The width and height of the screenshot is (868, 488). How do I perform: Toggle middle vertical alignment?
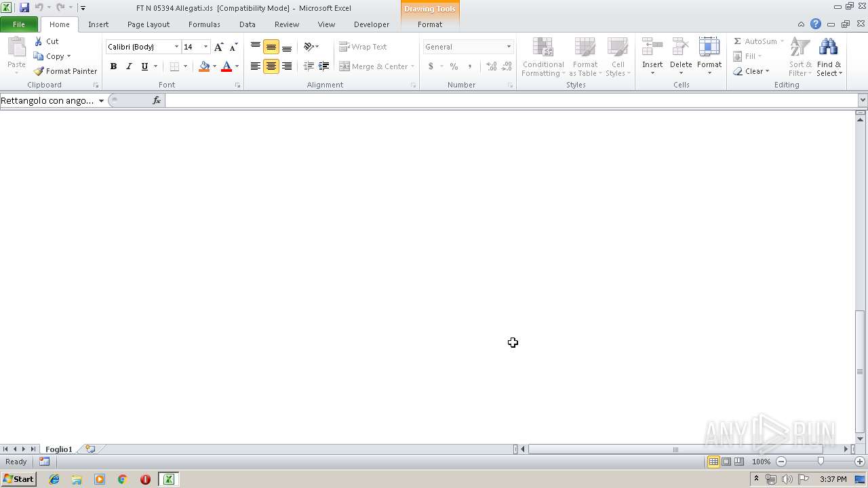[271, 47]
